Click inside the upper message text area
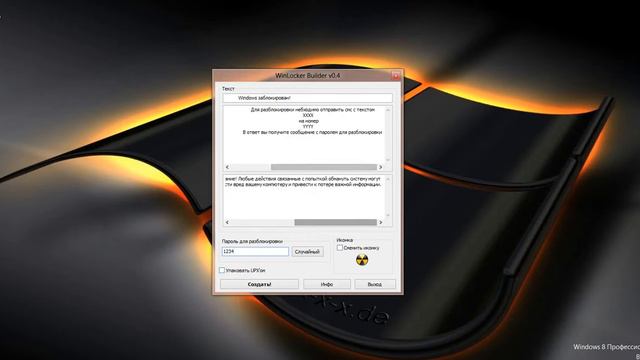640x360 pixels. 304,135
